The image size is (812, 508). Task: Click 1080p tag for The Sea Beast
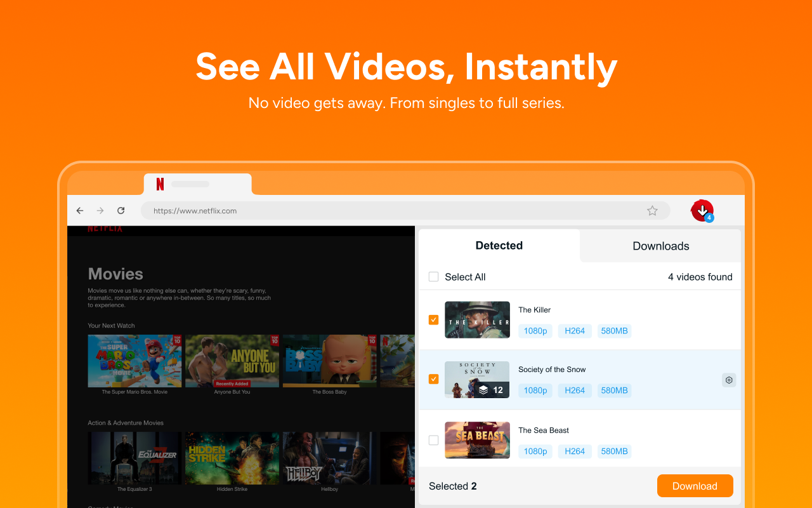(x=535, y=451)
